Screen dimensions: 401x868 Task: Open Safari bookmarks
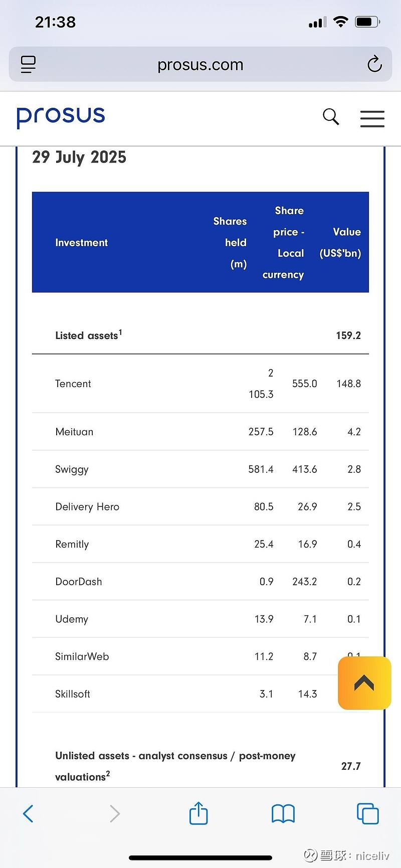click(x=283, y=813)
